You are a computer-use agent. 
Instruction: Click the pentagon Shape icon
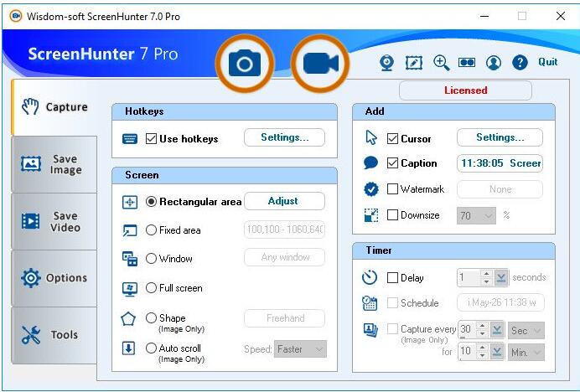(128, 319)
